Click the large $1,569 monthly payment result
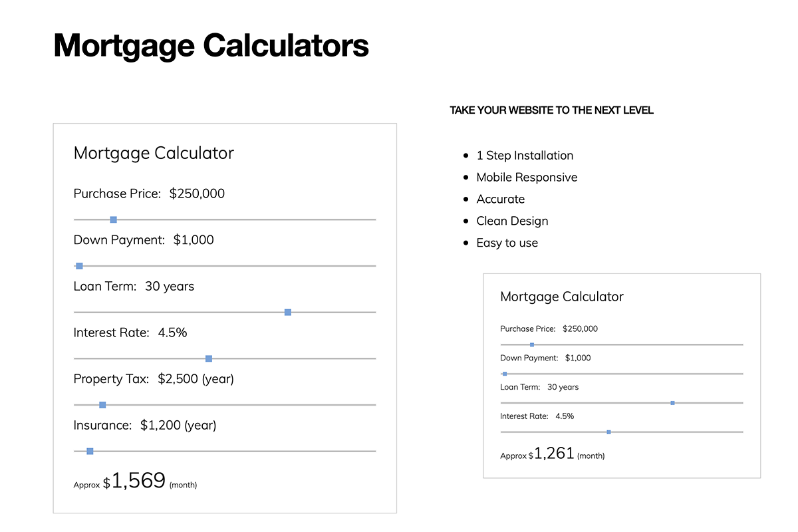Screen dimensions: 798x532 138,481
